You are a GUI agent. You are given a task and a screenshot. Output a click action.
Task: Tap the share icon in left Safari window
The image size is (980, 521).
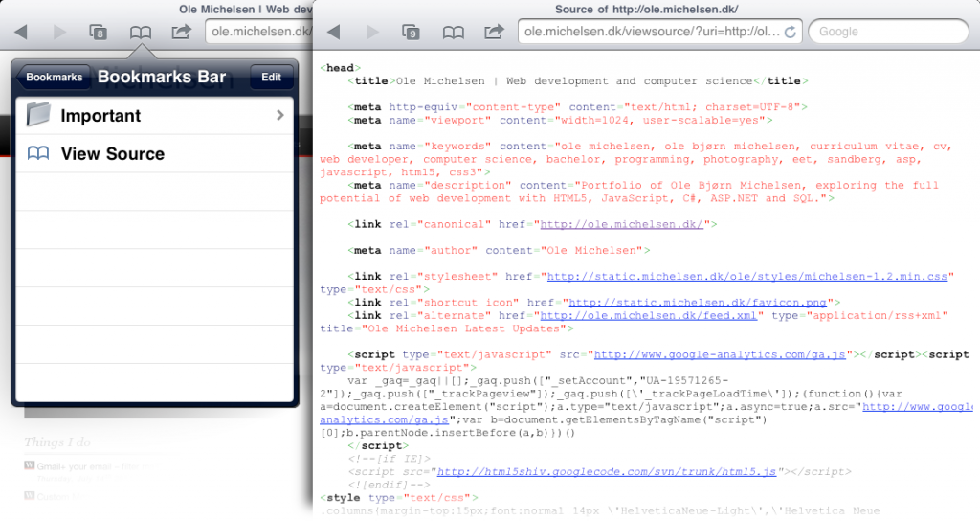click(x=181, y=32)
